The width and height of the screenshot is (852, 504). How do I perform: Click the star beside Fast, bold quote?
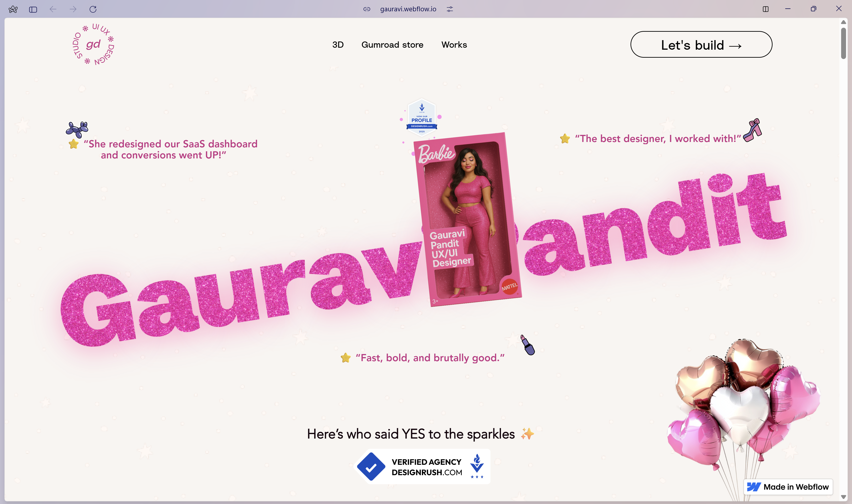346,358
